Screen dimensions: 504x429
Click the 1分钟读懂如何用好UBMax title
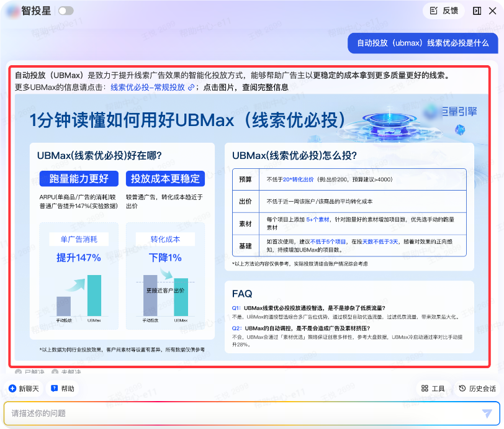pyautogui.click(x=187, y=120)
